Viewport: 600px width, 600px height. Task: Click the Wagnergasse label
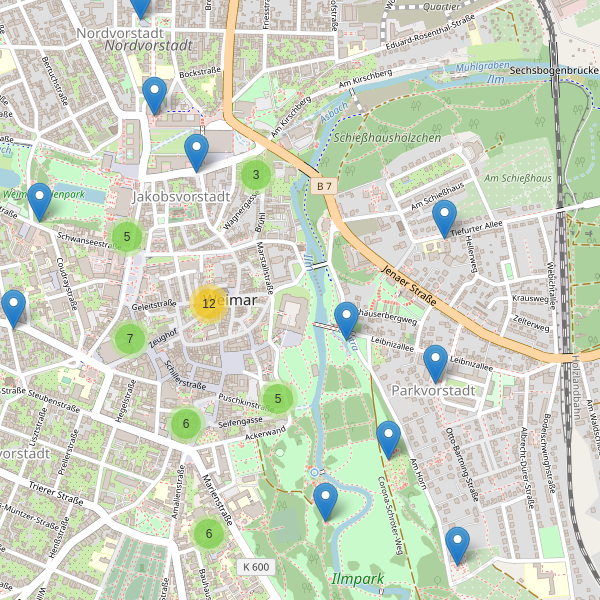(241, 211)
